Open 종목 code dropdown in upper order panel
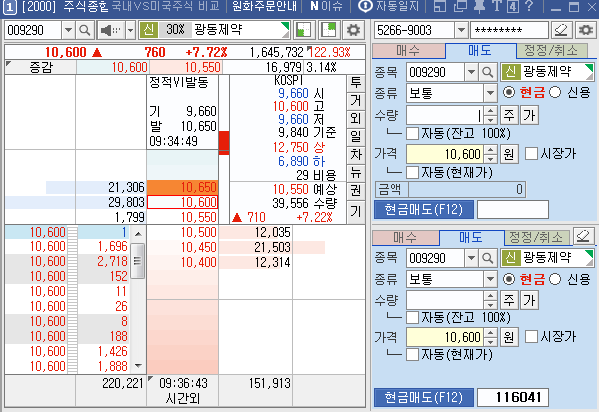 pos(471,72)
